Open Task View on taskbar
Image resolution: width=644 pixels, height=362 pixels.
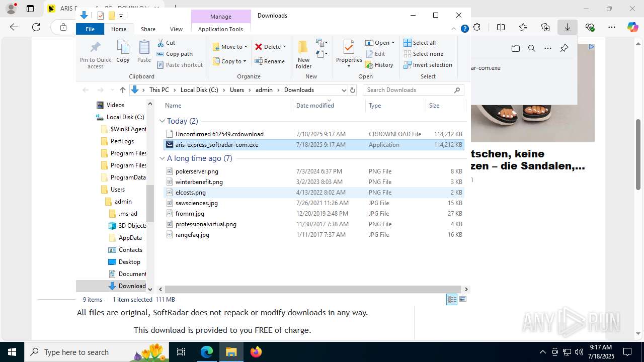click(x=181, y=352)
